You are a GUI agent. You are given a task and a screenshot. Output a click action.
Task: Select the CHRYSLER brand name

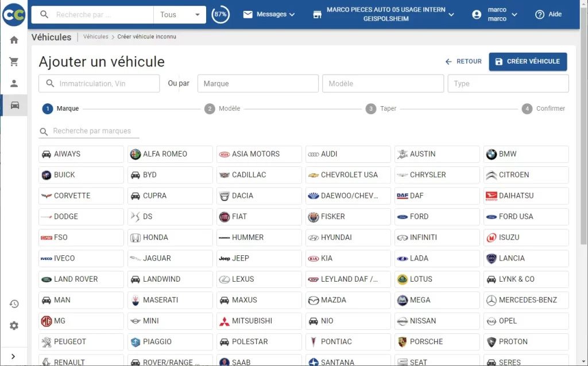click(428, 175)
